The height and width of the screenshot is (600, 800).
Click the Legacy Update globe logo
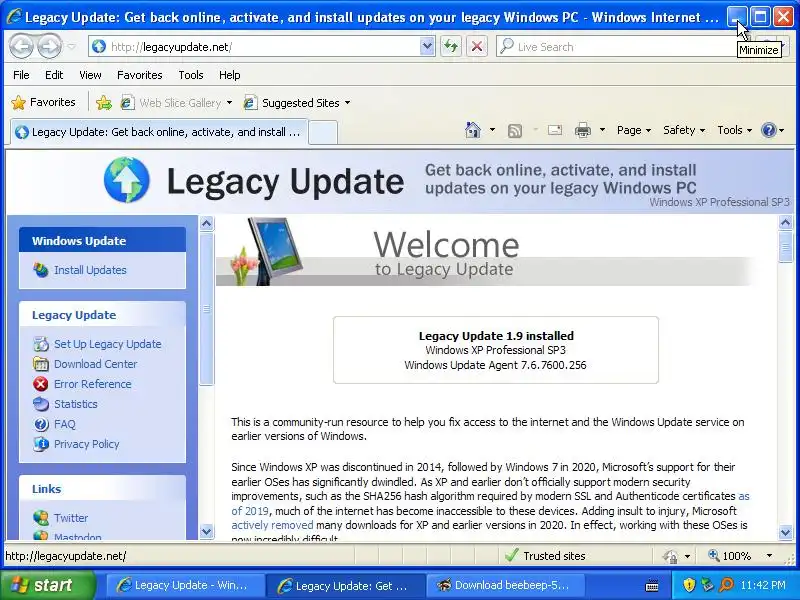(x=127, y=180)
